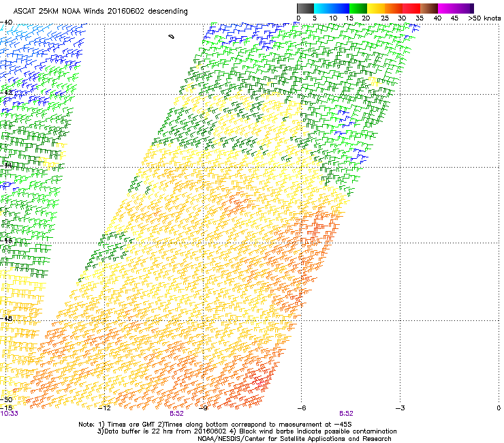The image size is (504, 443).
Task: Click the chart title 'ASCAT 25KM NOAA Winds 20160602 descending'
Action: point(100,12)
